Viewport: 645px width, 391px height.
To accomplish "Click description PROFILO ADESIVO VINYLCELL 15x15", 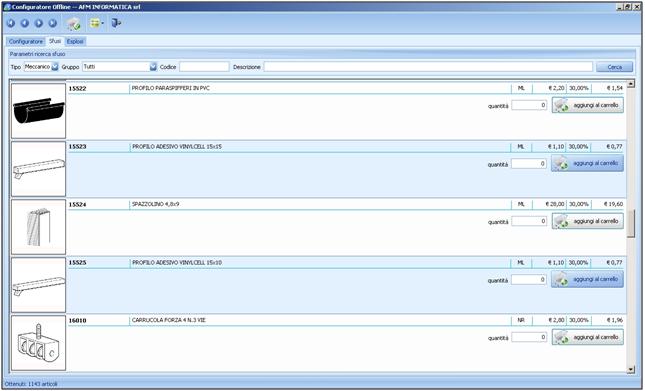I will pyautogui.click(x=177, y=146).
